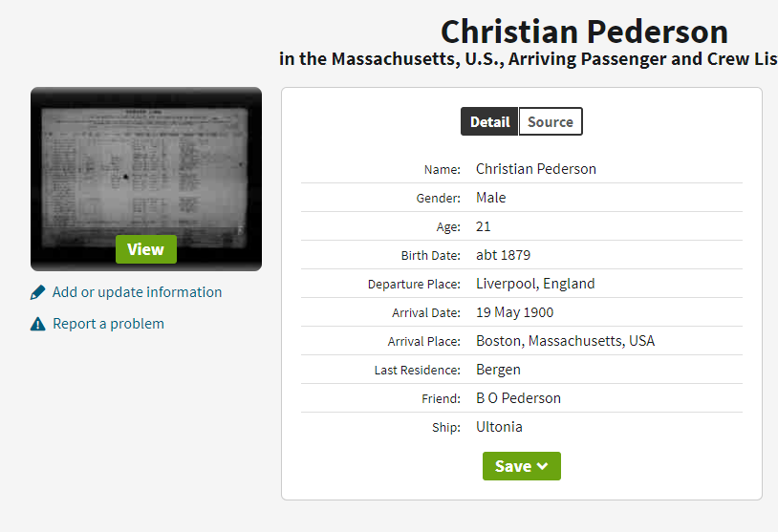Click the pencil edit icon
The width and height of the screenshot is (778, 532).
click(x=38, y=292)
